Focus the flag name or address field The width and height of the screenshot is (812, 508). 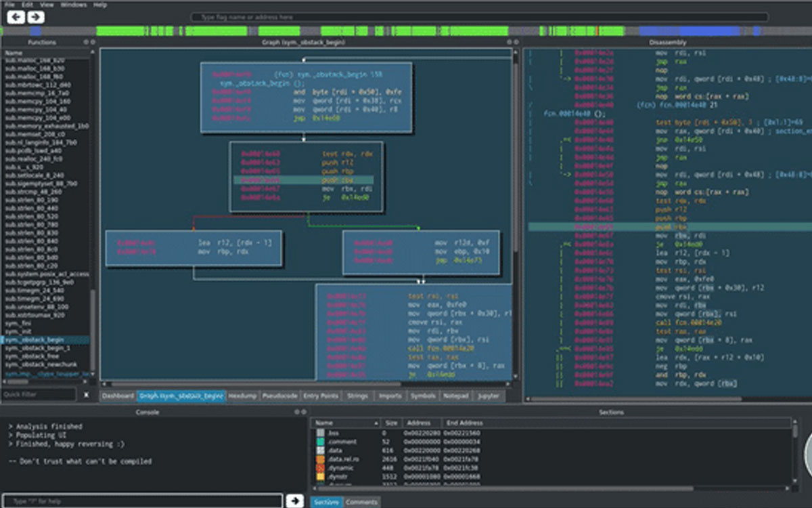480,17
